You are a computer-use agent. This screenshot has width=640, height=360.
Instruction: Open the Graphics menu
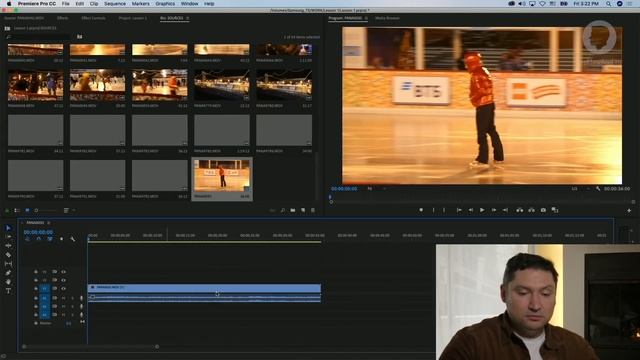point(165,4)
